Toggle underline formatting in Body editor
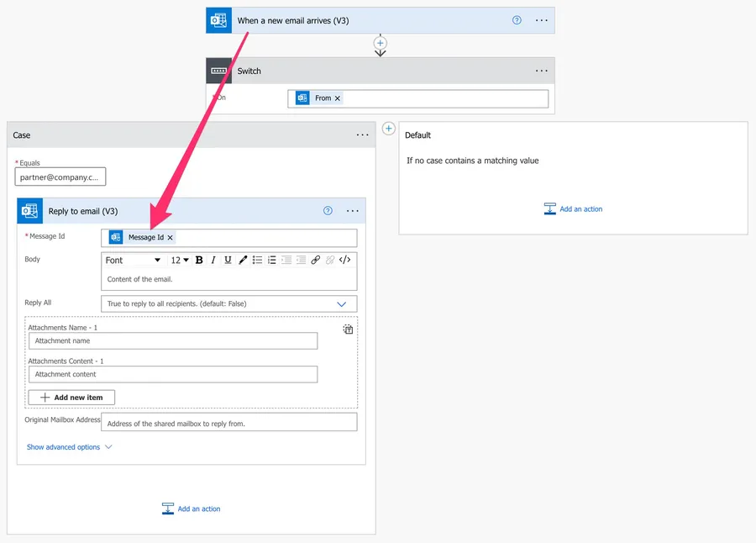The image size is (756, 543). pyautogui.click(x=228, y=261)
